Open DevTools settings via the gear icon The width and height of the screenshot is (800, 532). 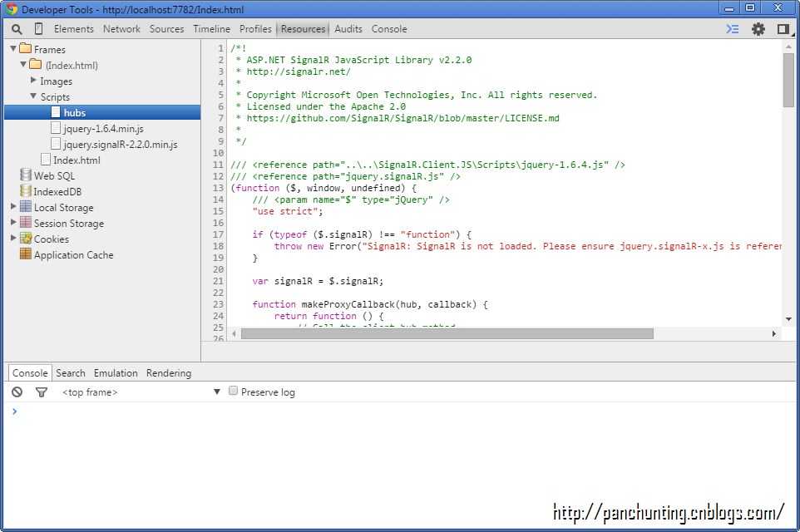tap(758, 29)
